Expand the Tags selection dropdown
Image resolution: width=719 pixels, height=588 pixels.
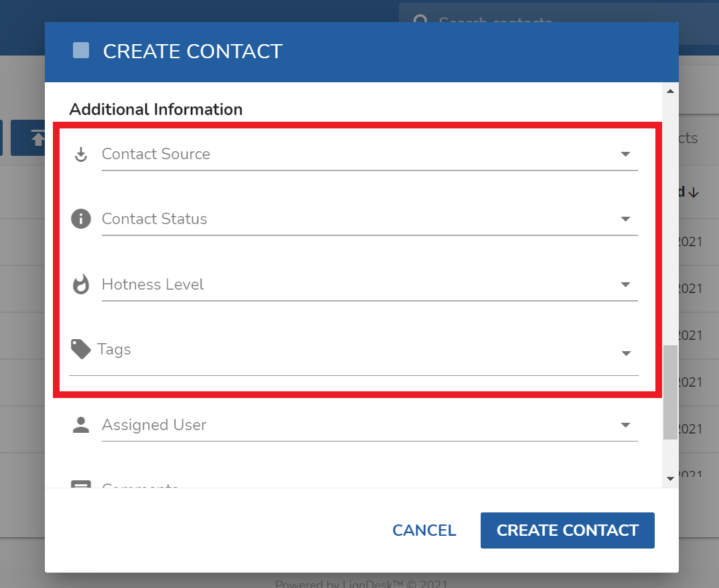pos(625,353)
